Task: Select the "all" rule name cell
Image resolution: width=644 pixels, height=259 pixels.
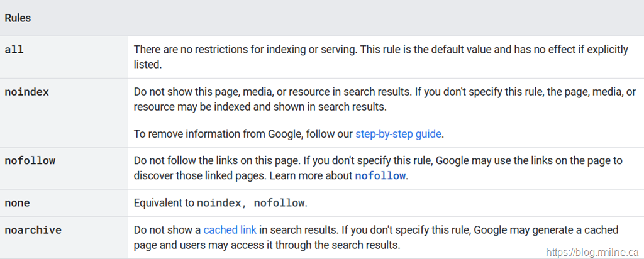Action: pyautogui.click(x=14, y=49)
